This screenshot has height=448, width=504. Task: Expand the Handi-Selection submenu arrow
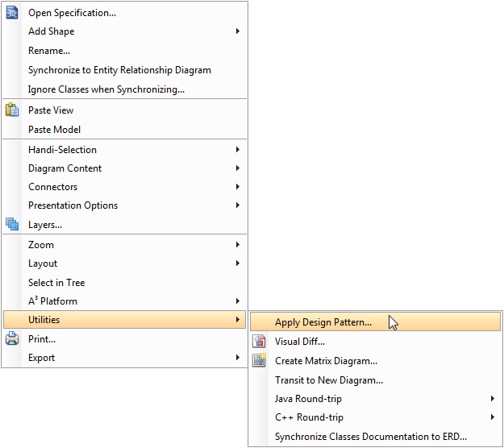click(x=238, y=150)
